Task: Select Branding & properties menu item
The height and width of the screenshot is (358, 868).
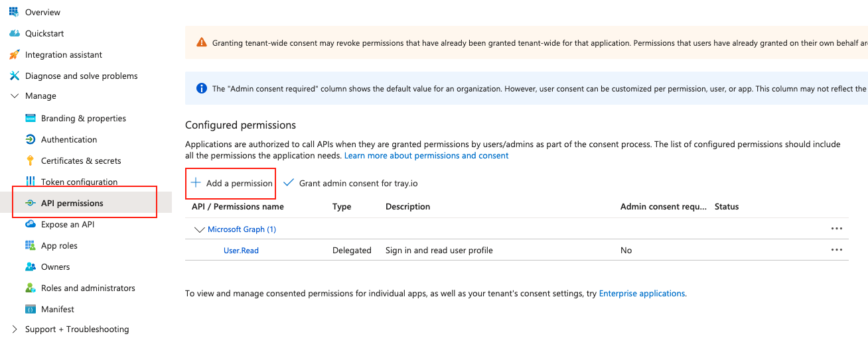Action: (x=84, y=118)
